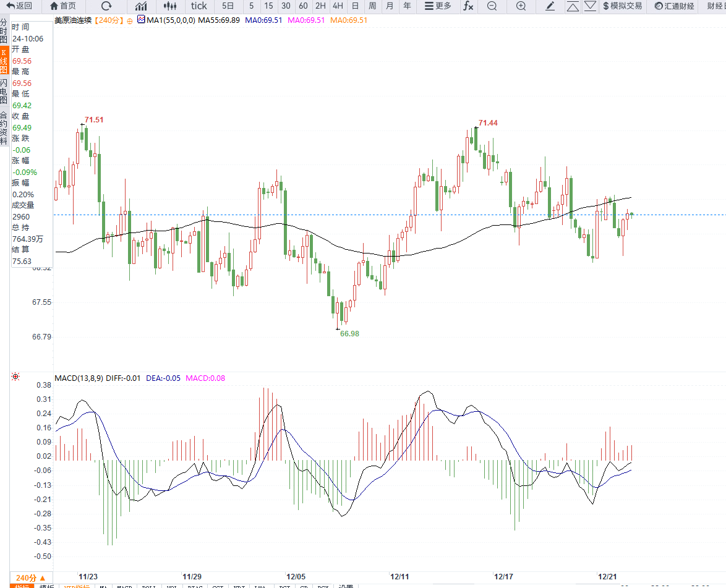Click the 71.44 peak price label
726x588 pixels.
pyautogui.click(x=488, y=123)
